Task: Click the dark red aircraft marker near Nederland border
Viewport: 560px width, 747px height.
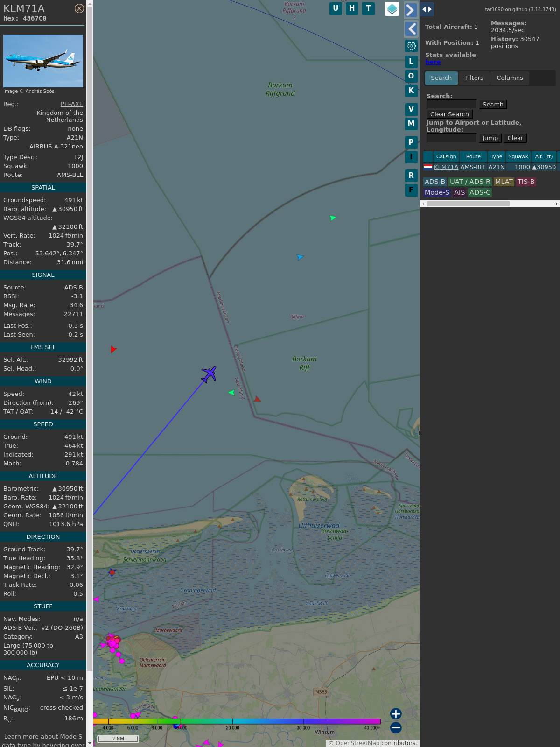Action: tap(257, 399)
